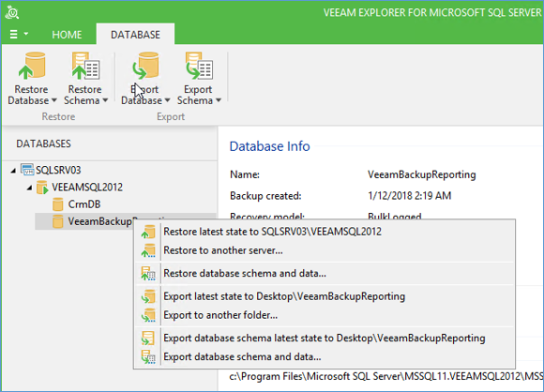Select the VeeamBackupReporting database tree row
Image resolution: width=544 pixels, height=392 pixels.
[126, 221]
